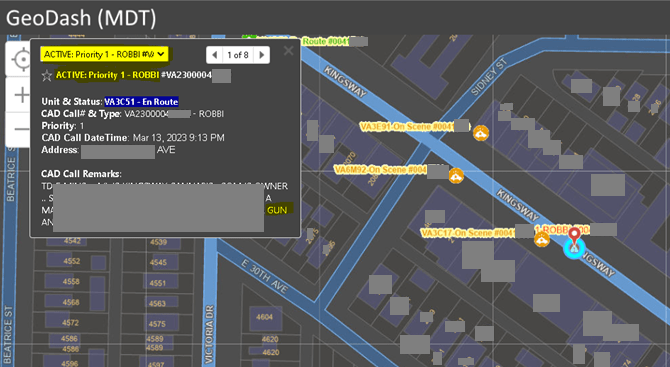Go to the next popup record arrow
The image size is (670, 367).
262,55
